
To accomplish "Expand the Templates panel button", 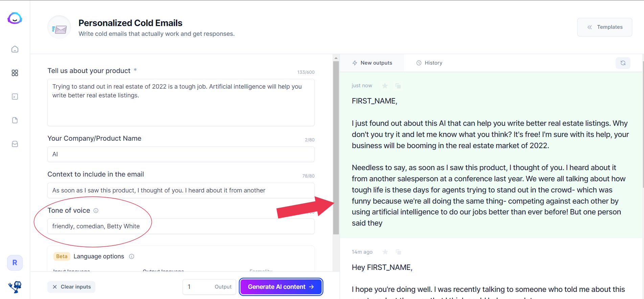I will pyautogui.click(x=605, y=27).
